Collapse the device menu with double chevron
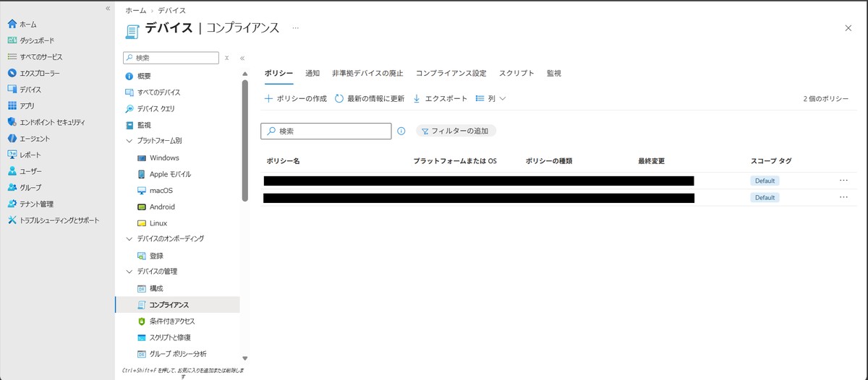868x380 pixels. [x=242, y=58]
